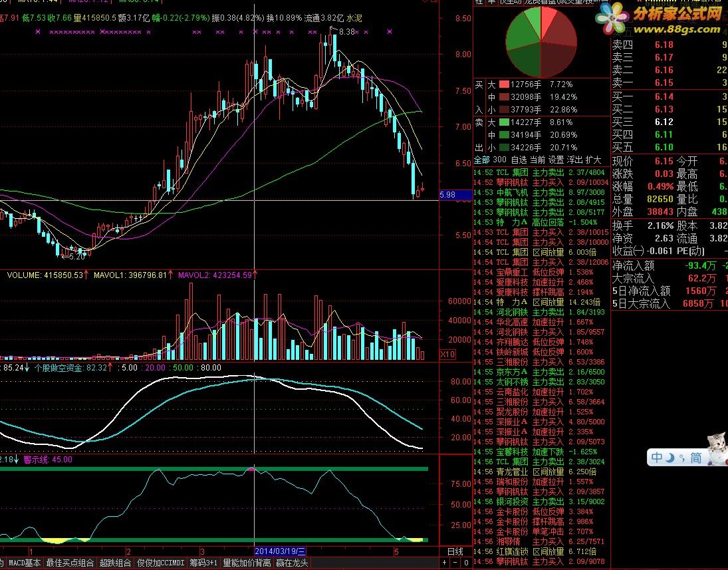Click 浮出 to float the alert panel
Viewport: 728px width, 570px height.
[x=574, y=160]
